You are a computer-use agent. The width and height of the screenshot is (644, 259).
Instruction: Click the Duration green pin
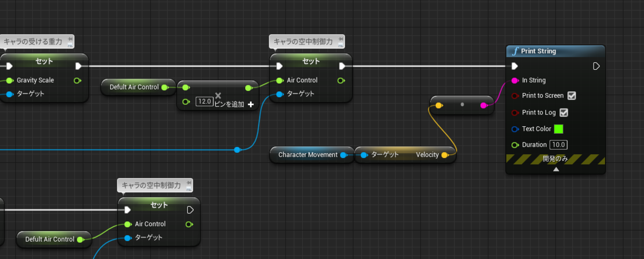[x=515, y=145]
